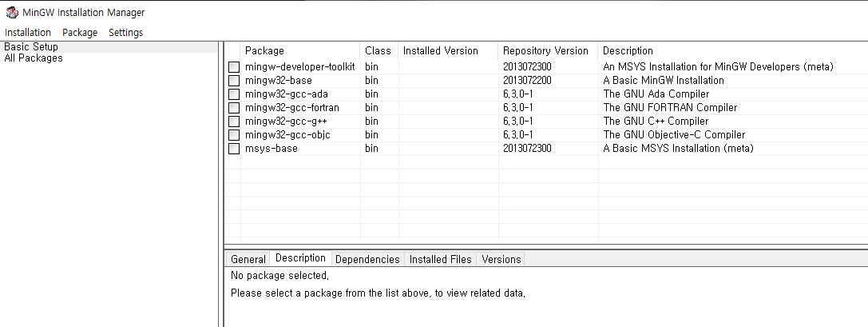Select the mingw32-gcc-ada package name
Image resolution: width=868 pixels, height=327 pixels.
click(x=286, y=94)
